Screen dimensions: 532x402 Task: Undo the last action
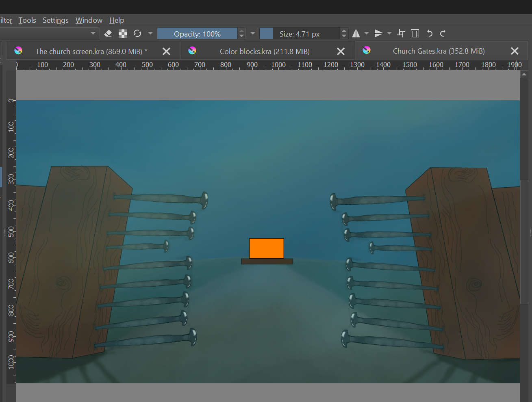pos(430,33)
